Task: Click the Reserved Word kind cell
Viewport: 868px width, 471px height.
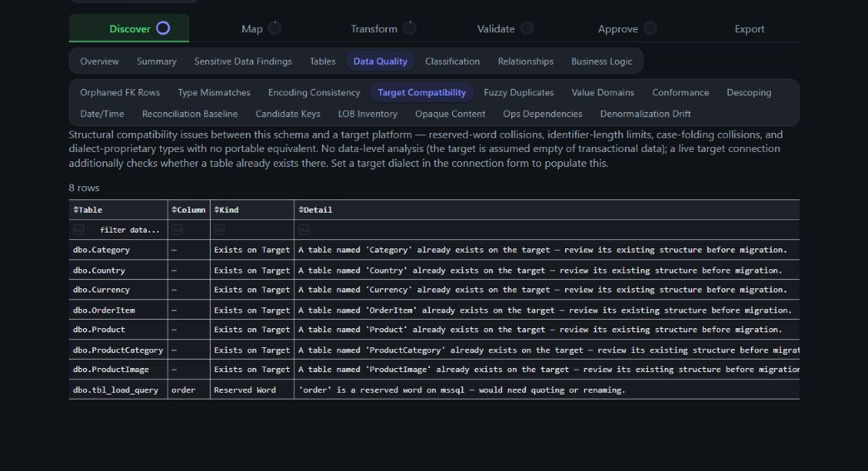Action: click(x=252, y=390)
